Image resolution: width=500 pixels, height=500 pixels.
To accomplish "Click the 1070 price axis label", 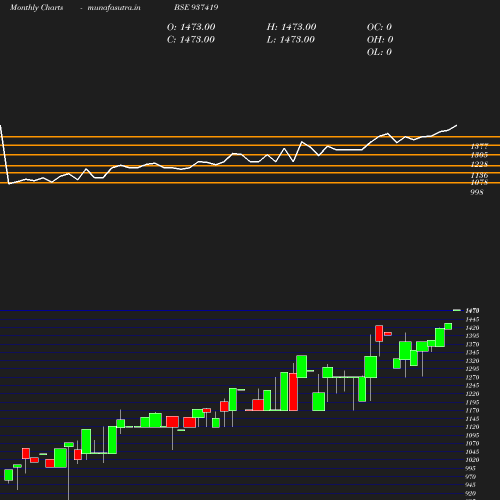I will 472,444.
